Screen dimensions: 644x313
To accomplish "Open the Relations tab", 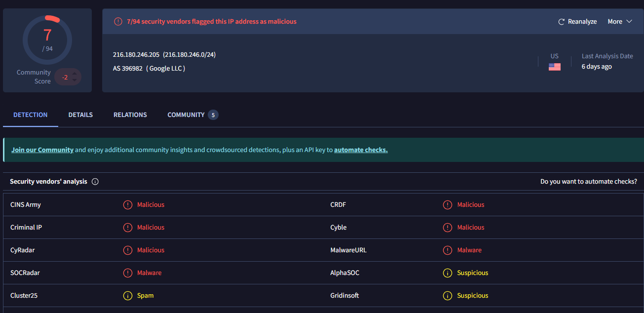I will [130, 115].
